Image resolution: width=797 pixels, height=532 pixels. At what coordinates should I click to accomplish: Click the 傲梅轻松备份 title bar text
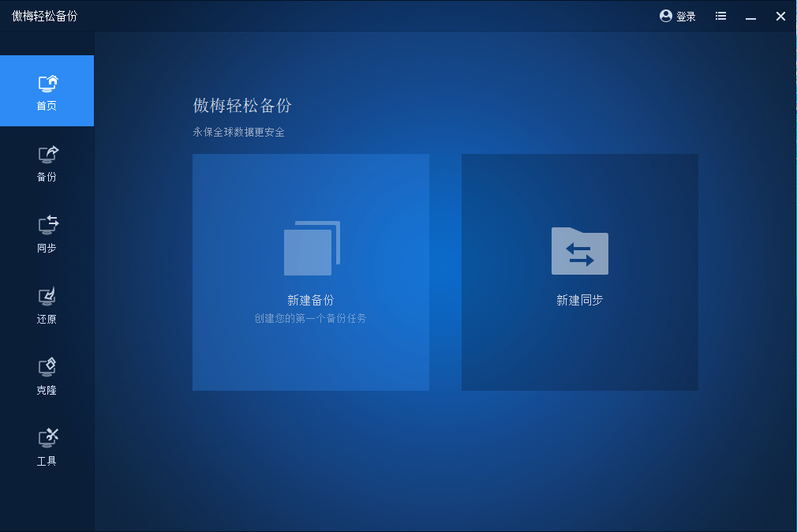point(45,17)
